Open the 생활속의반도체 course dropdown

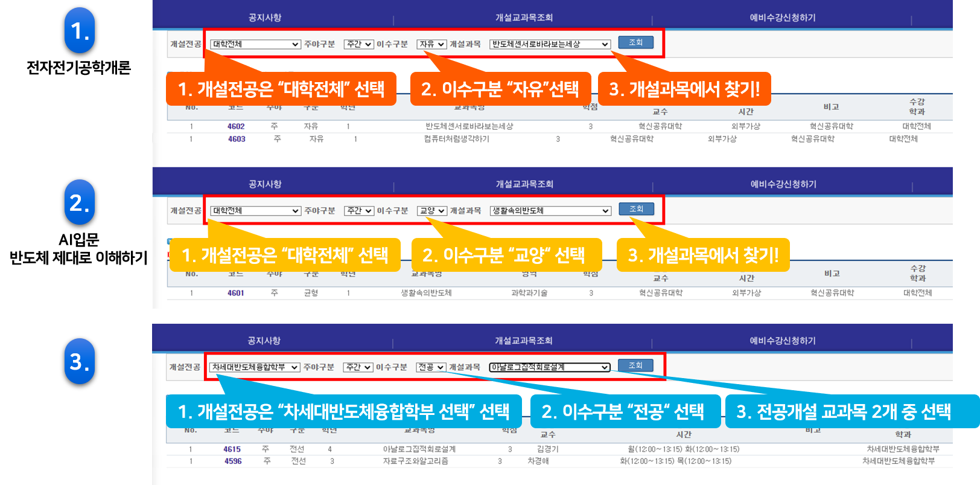550,211
